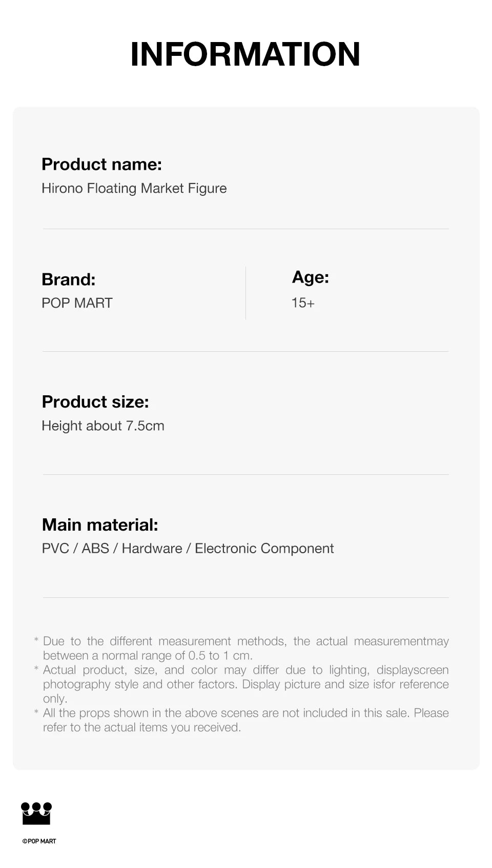Click the 15+ age value
The image size is (492, 868).
(x=302, y=303)
